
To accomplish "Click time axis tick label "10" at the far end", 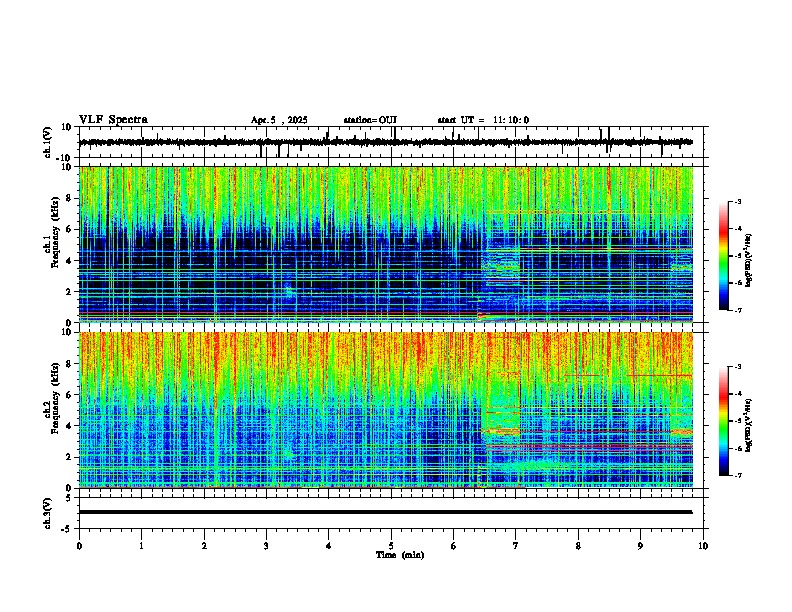I will pyautogui.click(x=703, y=546).
